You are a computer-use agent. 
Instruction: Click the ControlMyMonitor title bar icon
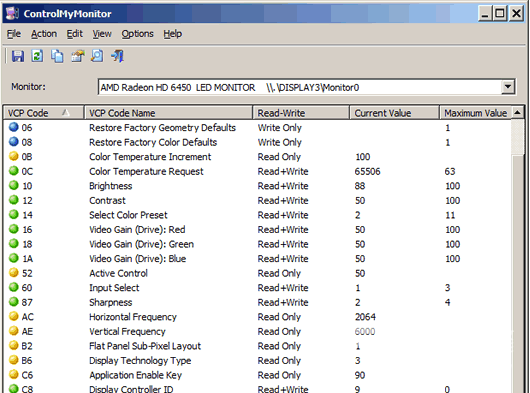[12, 13]
